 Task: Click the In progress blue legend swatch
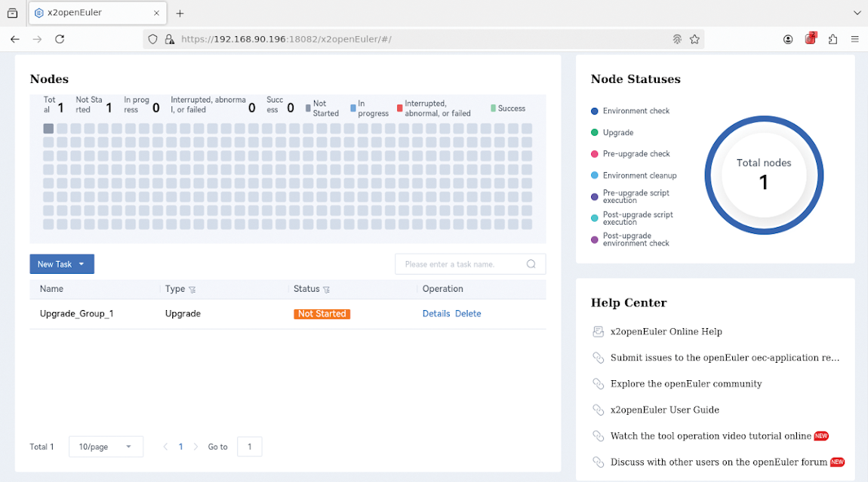pyautogui.click(x=353, y=109)
